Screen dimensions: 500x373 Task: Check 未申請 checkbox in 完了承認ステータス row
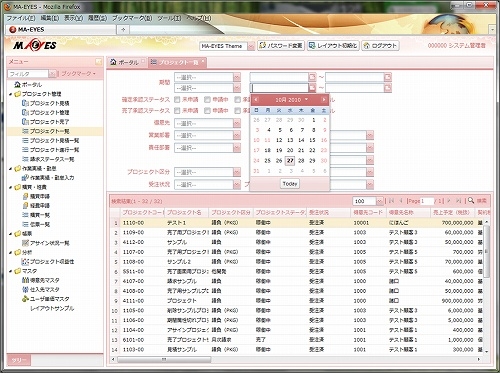177,110
